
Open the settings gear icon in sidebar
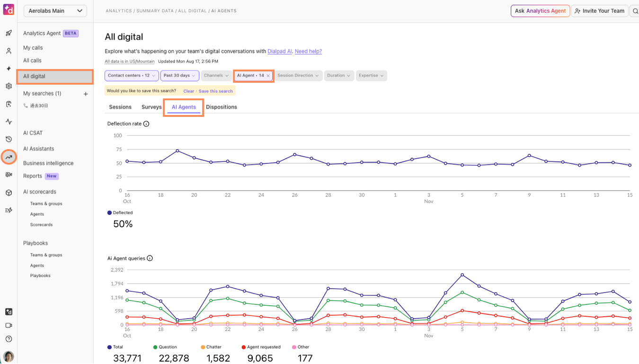pyautogui.click(x=9, y=86)
